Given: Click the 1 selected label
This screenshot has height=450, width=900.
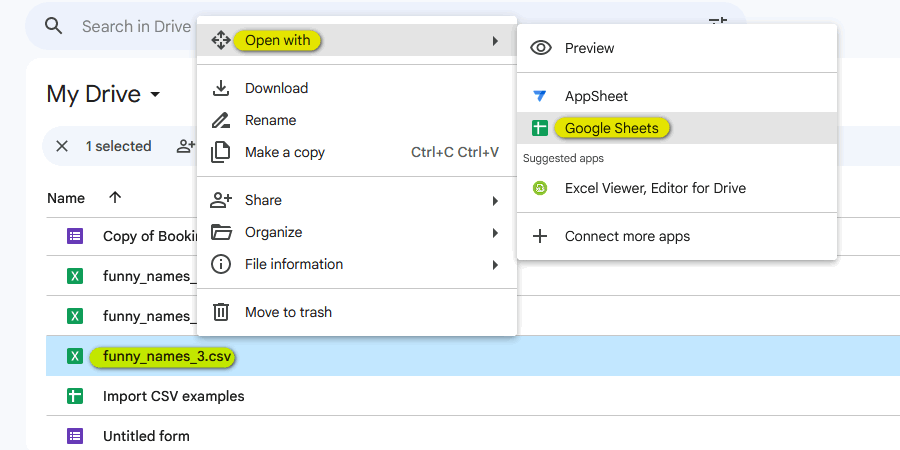Looking at the screenshot, I should coord(119,146).
